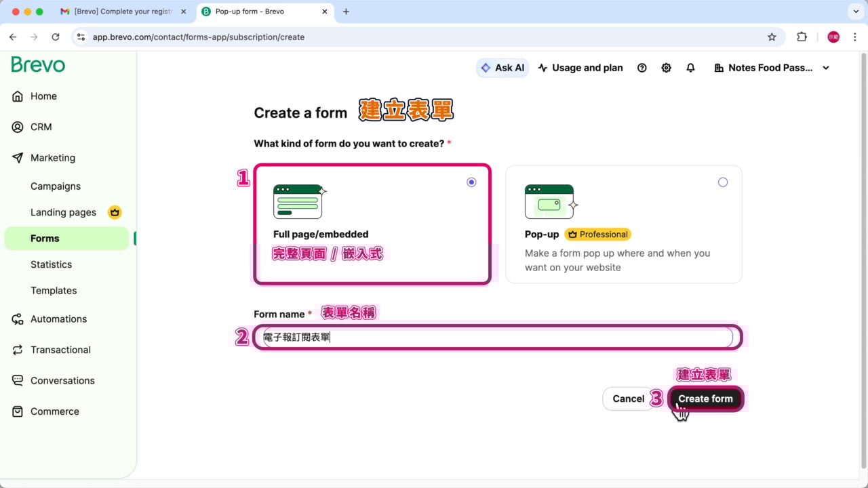The width and height of the screenshot is (868, 488).
Task: Click the Create form button
Action: tap(705, 399)
